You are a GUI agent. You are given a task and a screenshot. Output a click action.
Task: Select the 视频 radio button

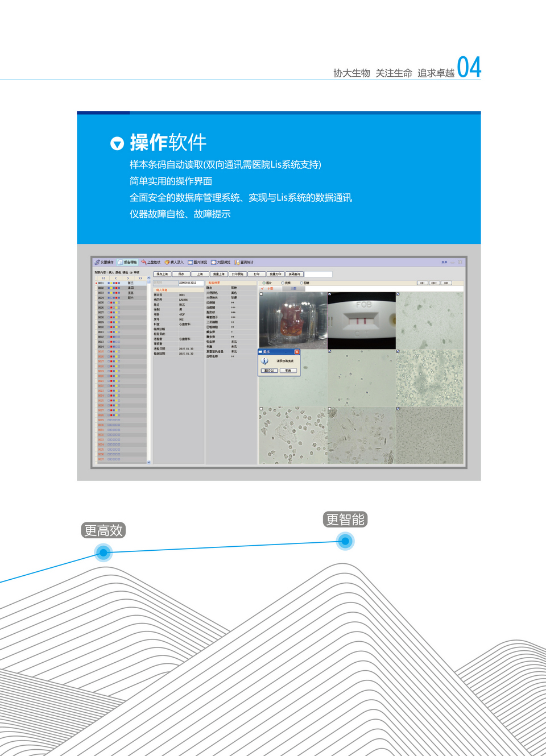pyautogui.click(x=283, y=283)
